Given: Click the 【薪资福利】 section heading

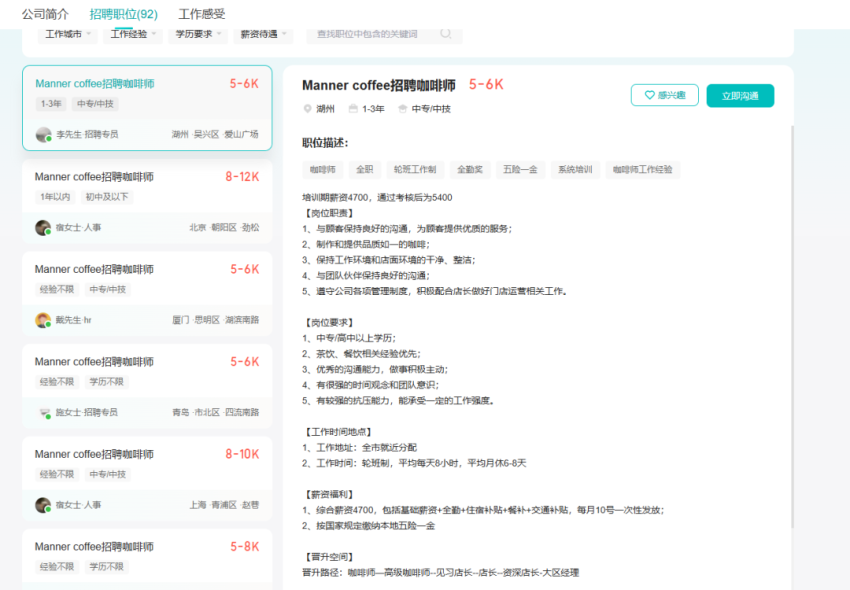Looking at the screenshot, I should pos(329,494).
